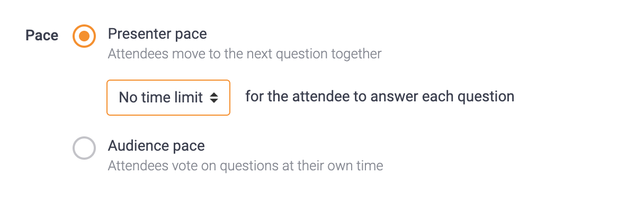Click the orange border of the time limit box
The width and height of the screenshot is (644, 208).
coord(168,81)
